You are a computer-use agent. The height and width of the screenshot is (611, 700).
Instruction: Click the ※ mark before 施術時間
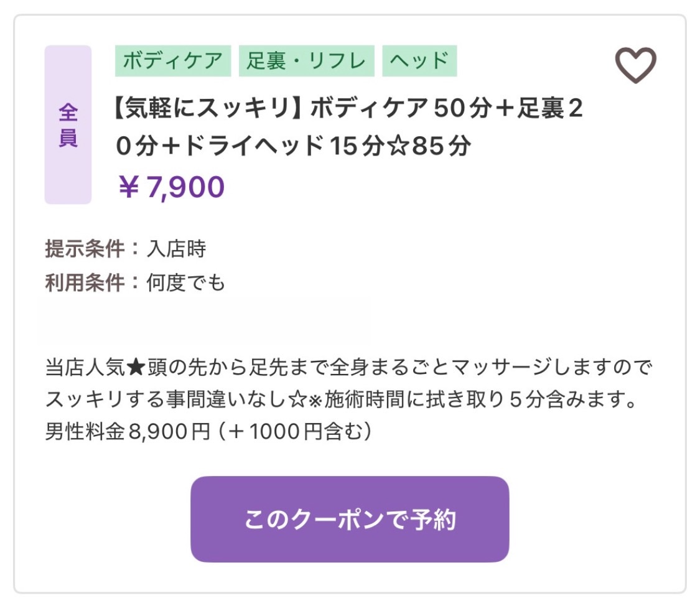314,400
